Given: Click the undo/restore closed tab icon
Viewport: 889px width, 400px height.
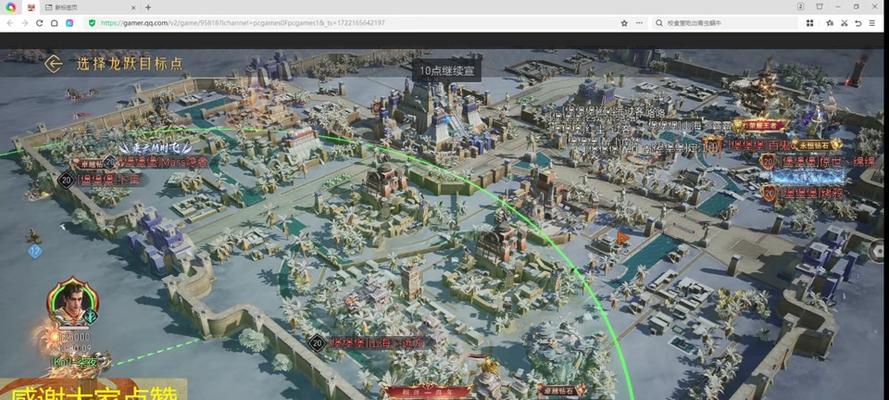Looking at the screenshot, I should pos(857,22).
